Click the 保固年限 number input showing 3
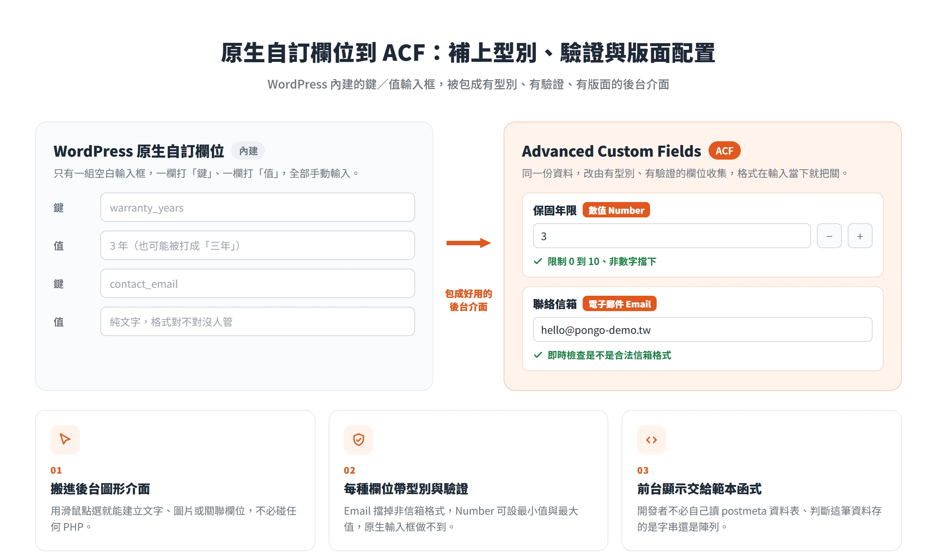 tap(672, 236)
